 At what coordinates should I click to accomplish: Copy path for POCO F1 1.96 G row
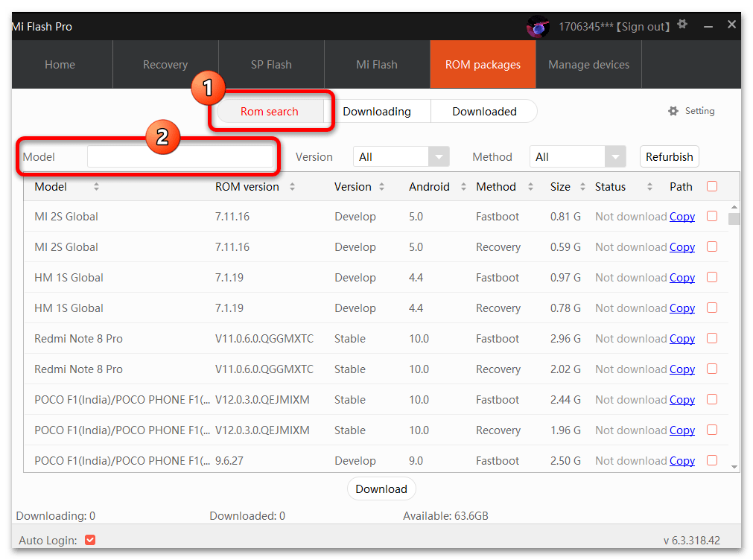682,430
